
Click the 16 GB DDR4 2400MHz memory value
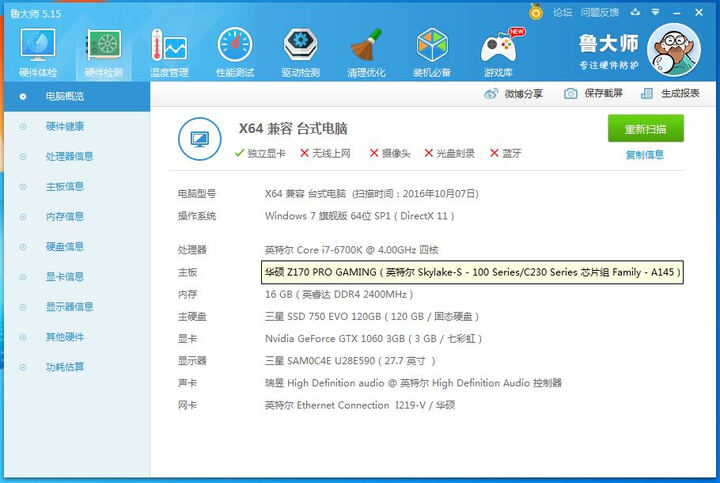339,294
